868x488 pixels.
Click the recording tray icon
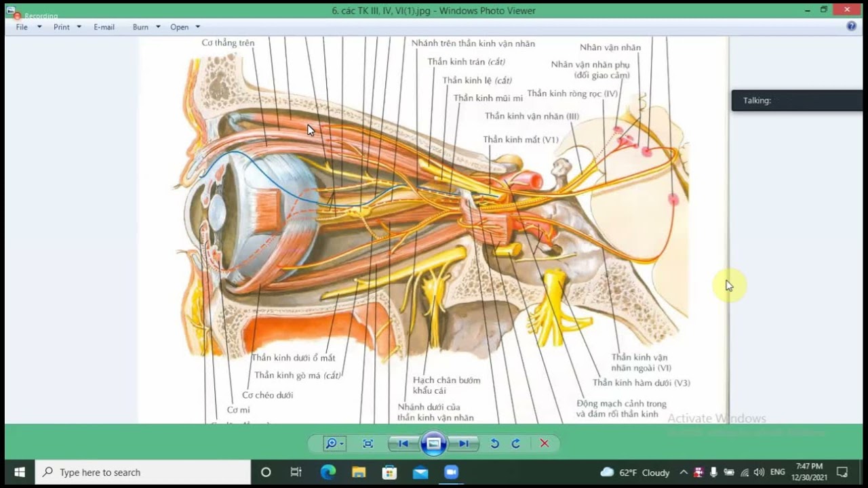click(x=698, y=472)
